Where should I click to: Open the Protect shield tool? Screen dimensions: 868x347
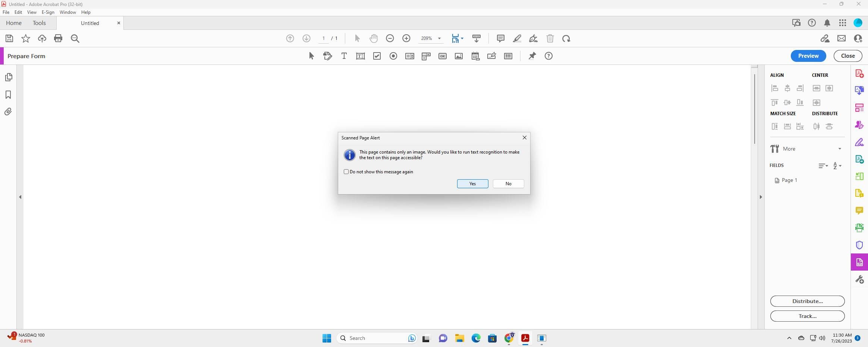click(x=859, y=245)
